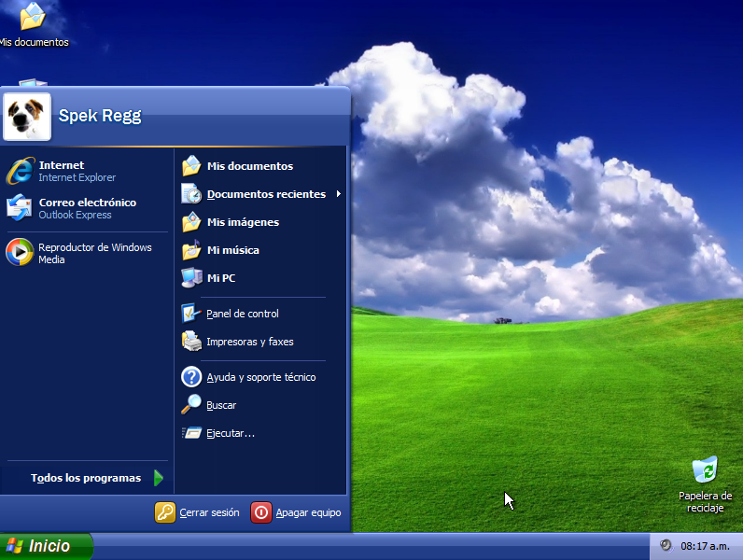Open Panel de control menu entry text
Screen dimensions: 743x560
[243, 314]
